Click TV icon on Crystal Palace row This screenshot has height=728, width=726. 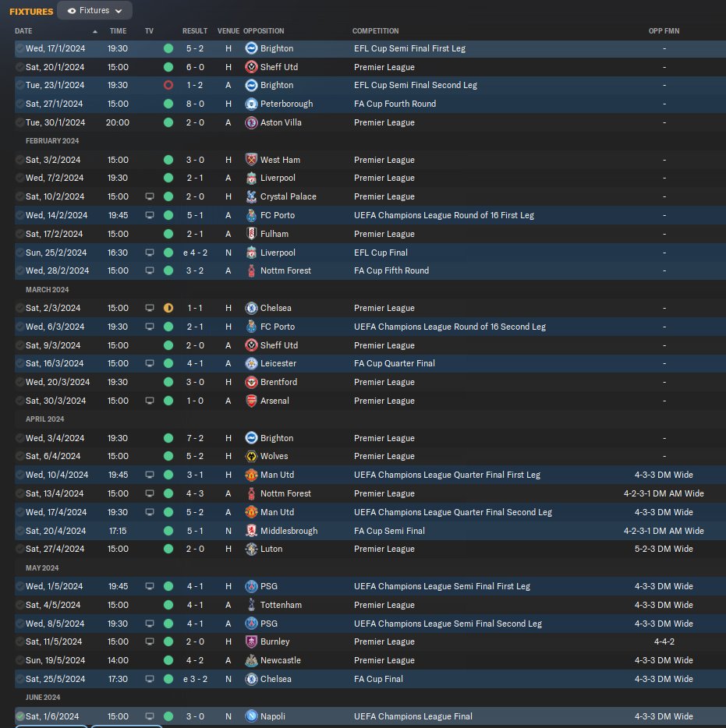(x=150, y=196)
